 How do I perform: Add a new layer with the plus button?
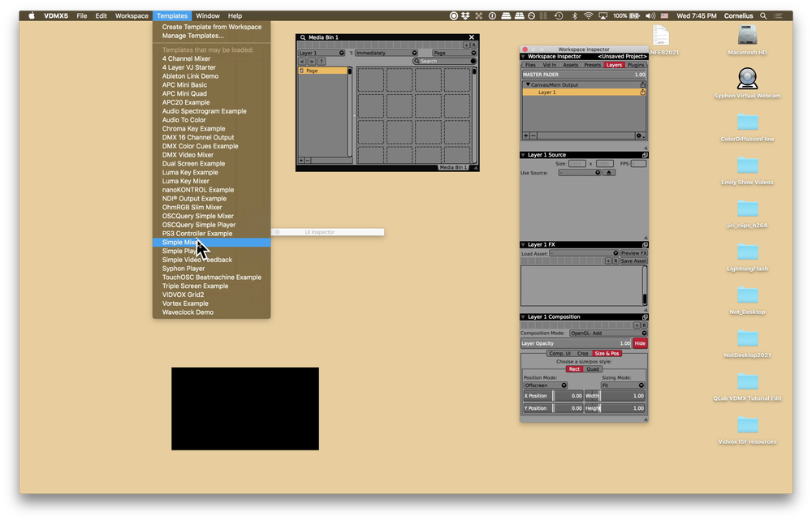tap(526, 136)
